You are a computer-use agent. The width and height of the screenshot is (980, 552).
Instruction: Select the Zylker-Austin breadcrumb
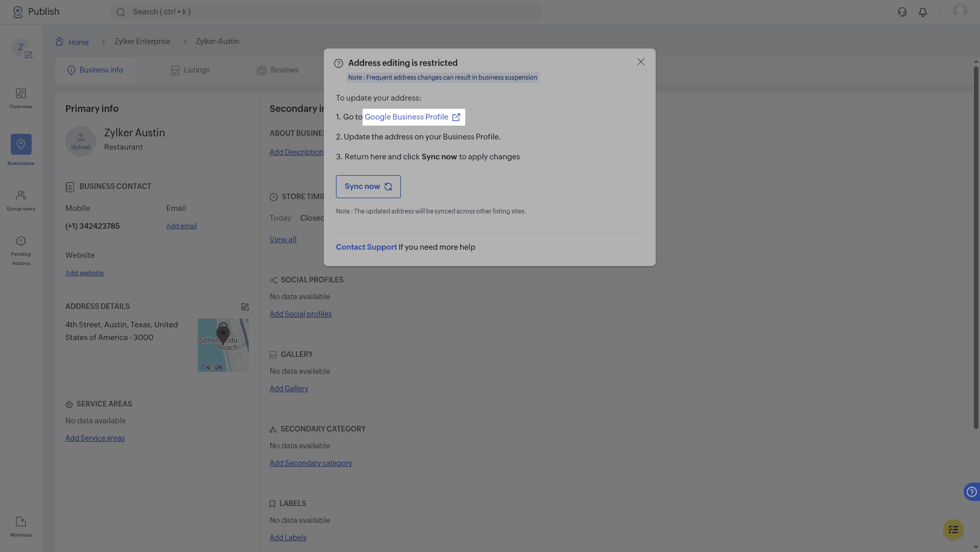pyautogui.click(x=218, y=41)
